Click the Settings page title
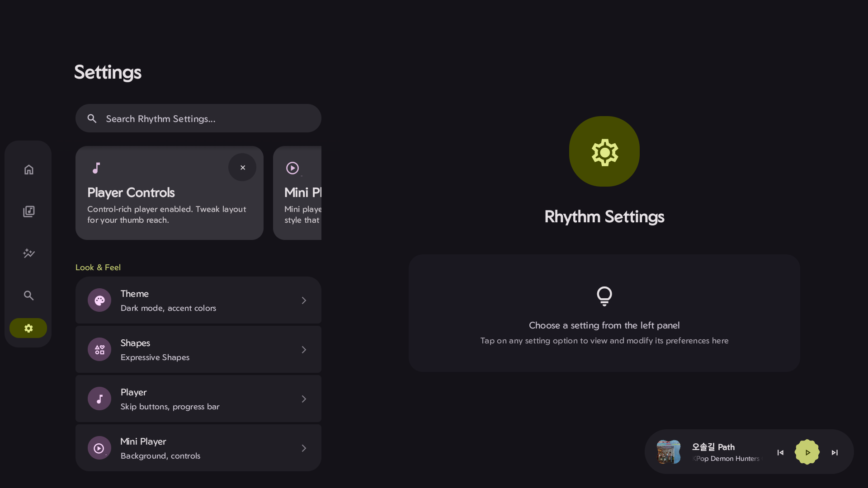Viewport: 868px width, 488px height. (108, 72)
